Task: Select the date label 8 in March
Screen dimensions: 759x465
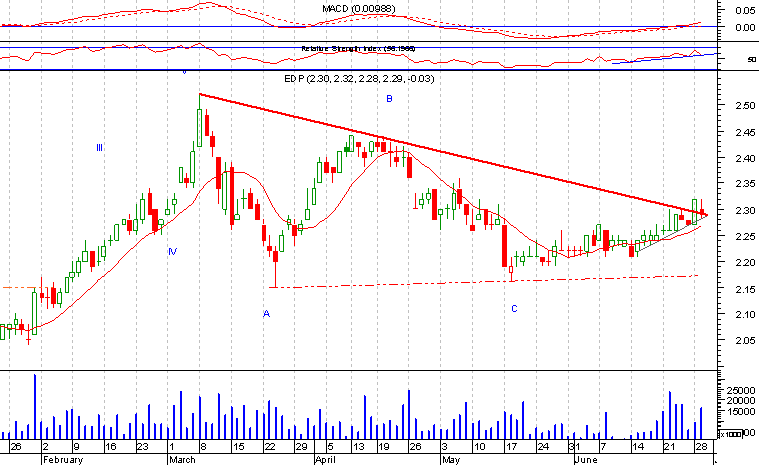Action: pos(203,447)
